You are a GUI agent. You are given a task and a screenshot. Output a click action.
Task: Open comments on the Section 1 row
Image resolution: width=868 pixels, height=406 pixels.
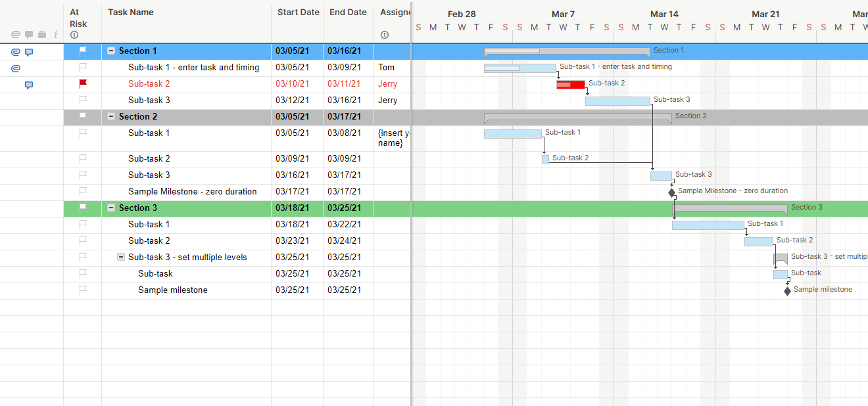click(x=29, y=52)
